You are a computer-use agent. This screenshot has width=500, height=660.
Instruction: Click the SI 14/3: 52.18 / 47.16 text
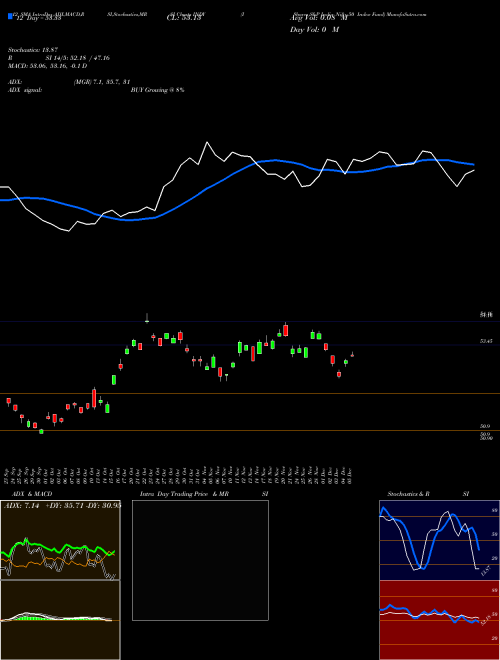[x=78, y=58]
